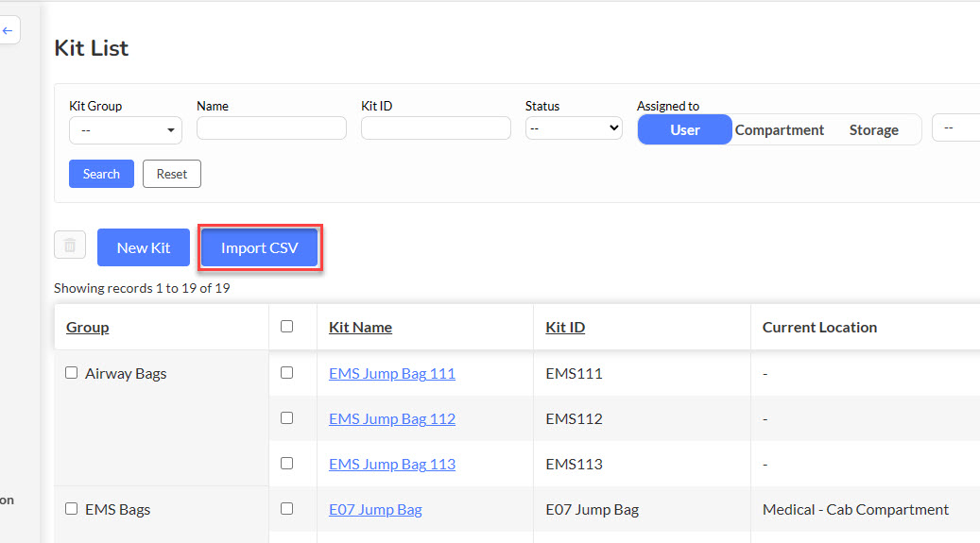Select the Storage assigned-to tab
The image size is (980, 543).
click(874, 130)
